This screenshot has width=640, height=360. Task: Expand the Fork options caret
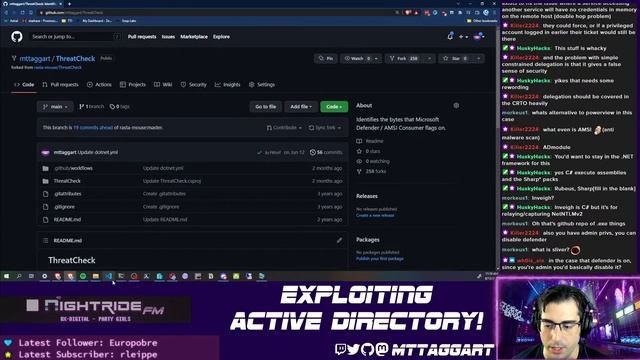429,58
